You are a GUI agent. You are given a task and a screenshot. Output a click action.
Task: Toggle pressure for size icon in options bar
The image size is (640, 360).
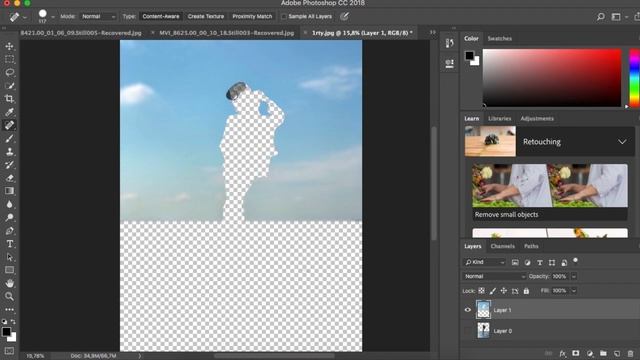tap(344, 16)
